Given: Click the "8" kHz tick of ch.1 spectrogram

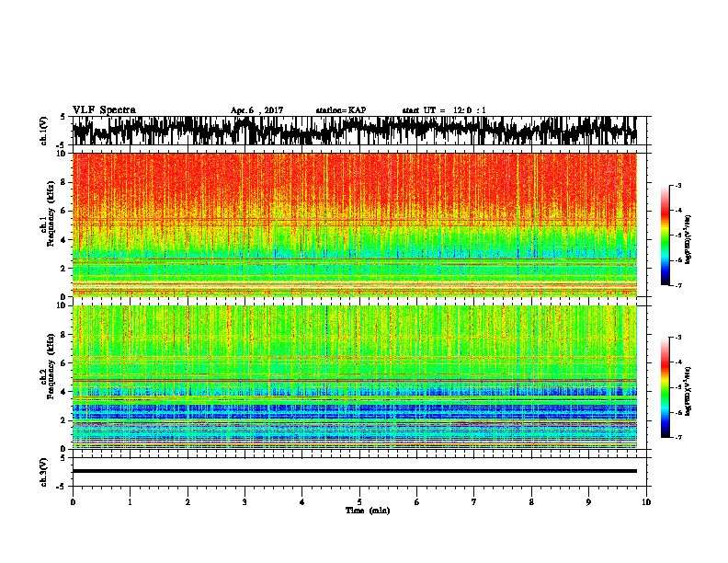Looking at the screenshot, I should 64,182.
